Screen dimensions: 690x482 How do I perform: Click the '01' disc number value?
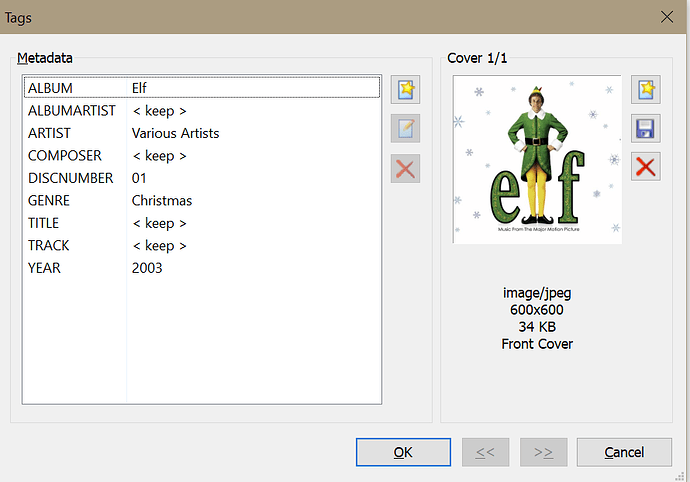(139, 178)
